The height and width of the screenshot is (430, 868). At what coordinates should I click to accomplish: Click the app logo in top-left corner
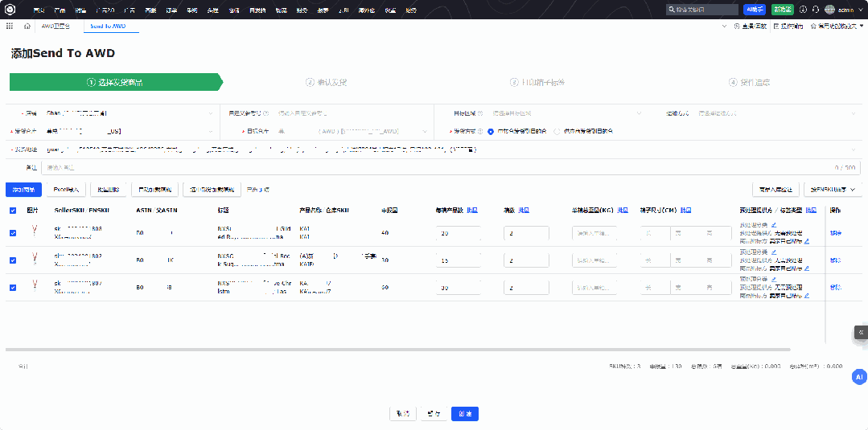[10, 10]
